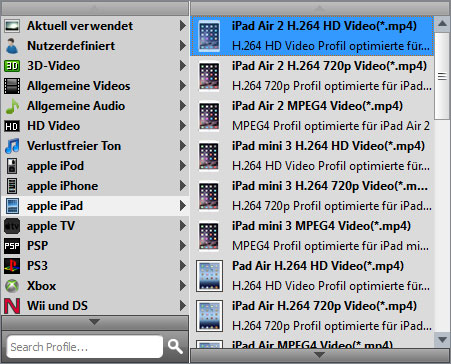Image resolution: width=451 pixels, height=364 pixels.
Task: Click the Verlustfreier Ton blue note icon
Action: (12, 146)
